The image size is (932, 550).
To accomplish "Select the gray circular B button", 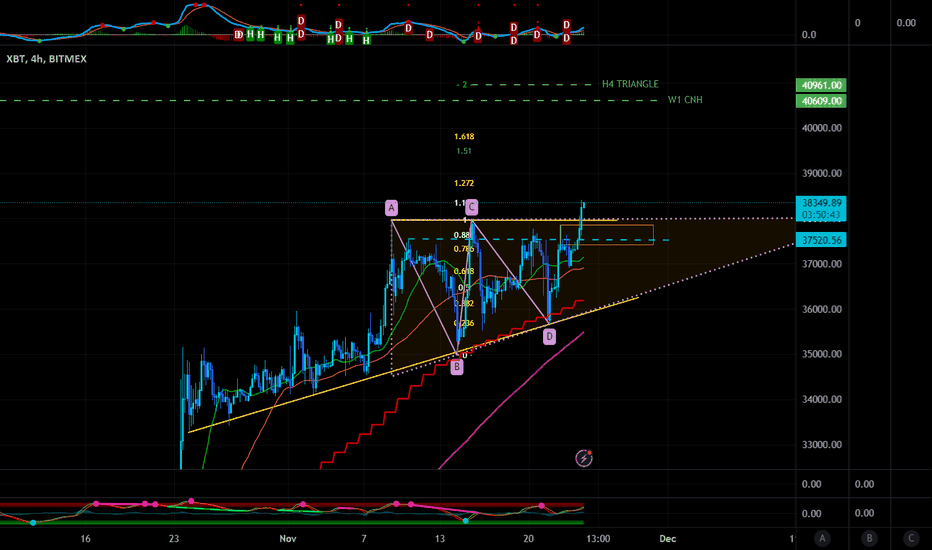I will tap(869, 538).
